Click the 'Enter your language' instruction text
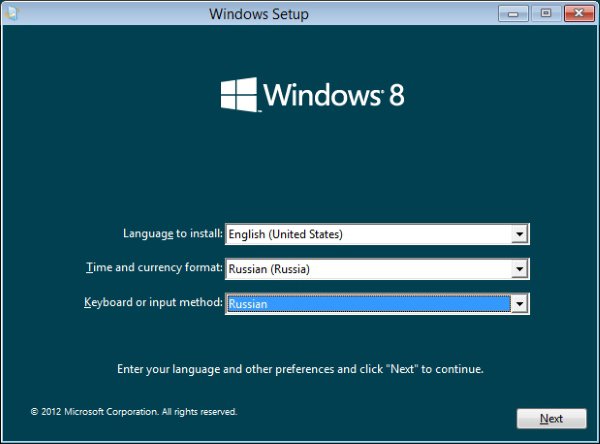Screen dimensions: 600x444 [300, 369]
